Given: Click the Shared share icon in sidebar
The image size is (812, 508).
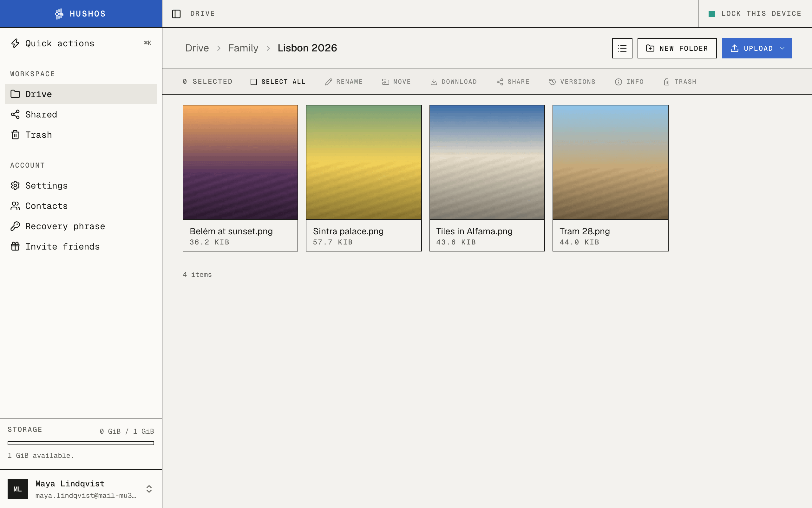Looking at the screenshot, I should [15, 114].
